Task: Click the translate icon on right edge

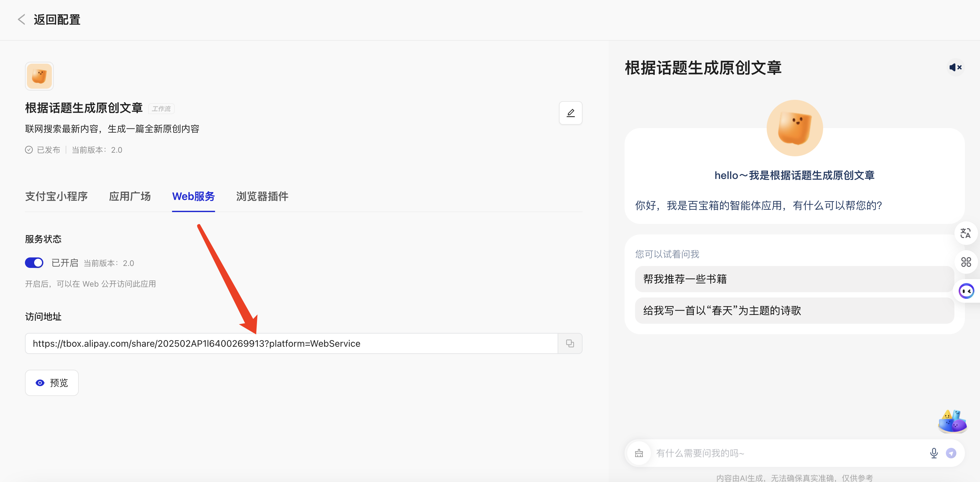Action: pos(966,233)
